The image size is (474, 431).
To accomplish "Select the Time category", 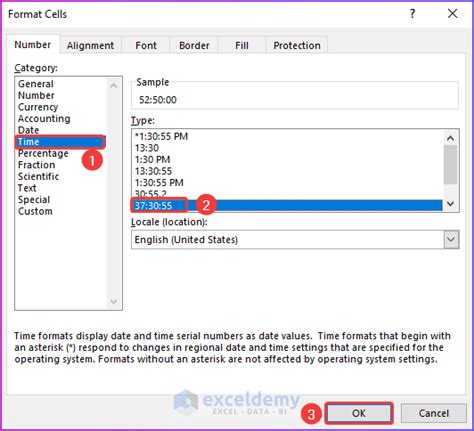I will click(60, 142).
